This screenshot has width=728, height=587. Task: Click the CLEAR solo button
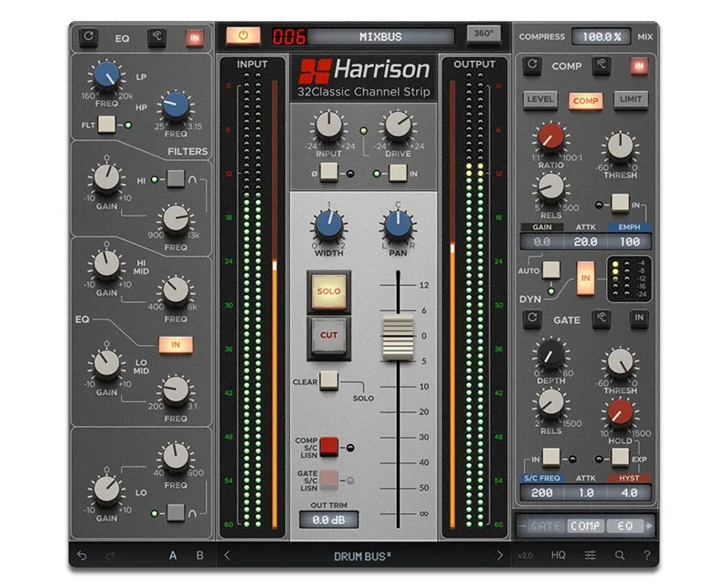point(329,380)
